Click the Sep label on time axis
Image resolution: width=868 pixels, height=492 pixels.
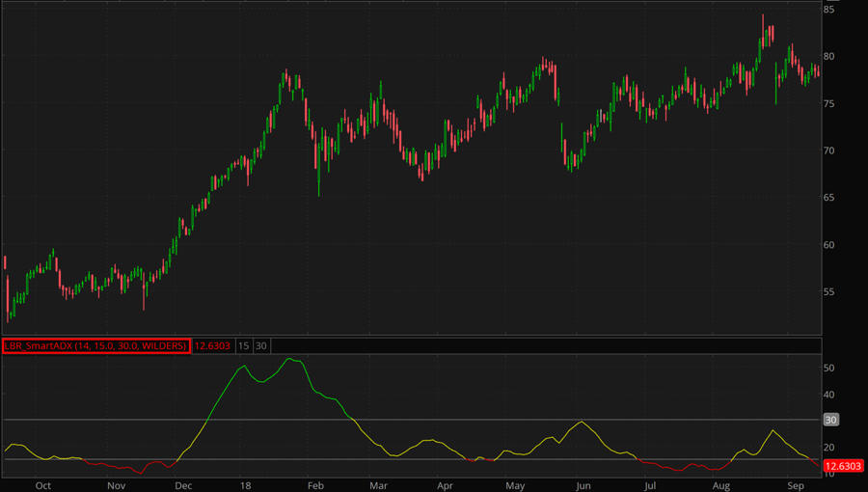[796, 485]
